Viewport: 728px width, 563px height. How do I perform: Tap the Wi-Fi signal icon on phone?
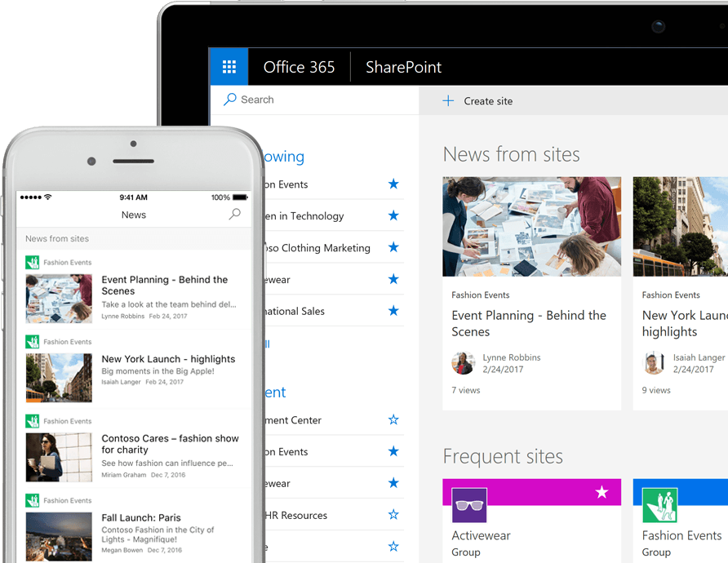click(x=48, y=197)
